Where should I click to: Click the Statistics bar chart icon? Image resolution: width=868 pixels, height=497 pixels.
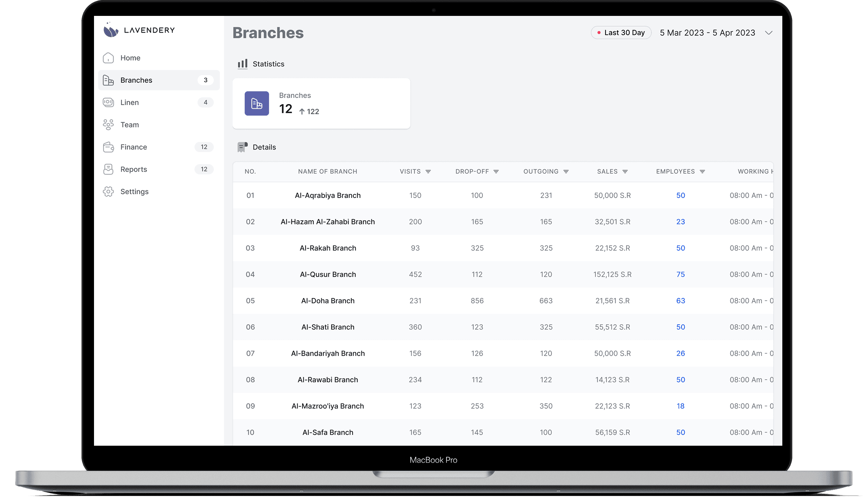tap(243, 64)
